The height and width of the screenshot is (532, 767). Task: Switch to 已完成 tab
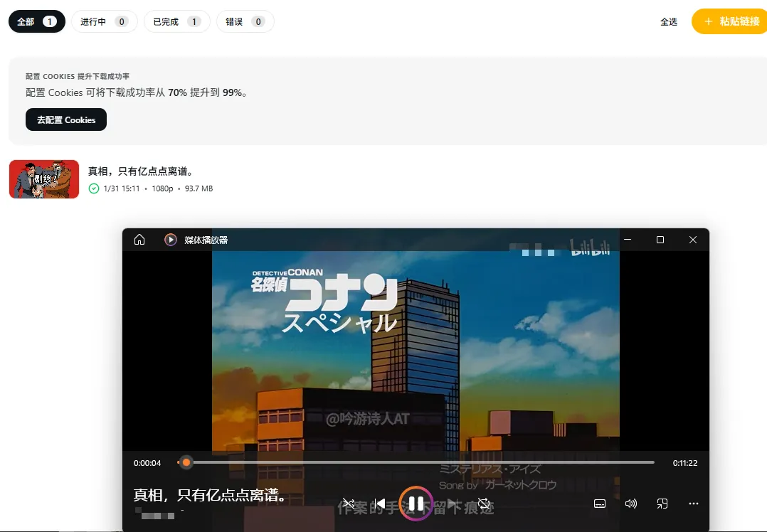[177, 21]
